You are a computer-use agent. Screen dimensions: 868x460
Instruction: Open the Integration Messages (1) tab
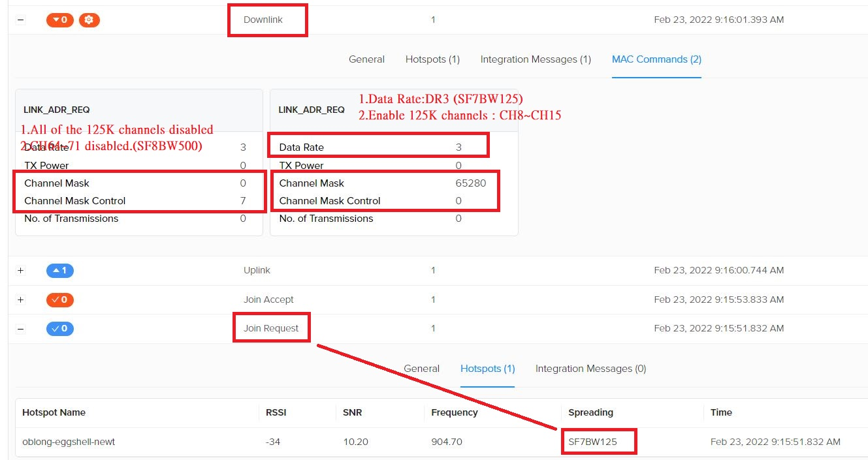(535, 59)
